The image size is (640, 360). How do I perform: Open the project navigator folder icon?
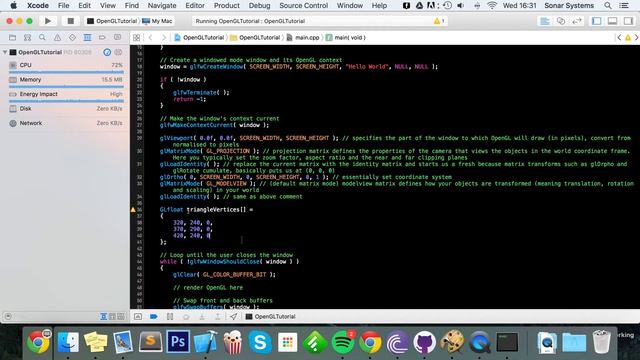(x=13, y=38)
